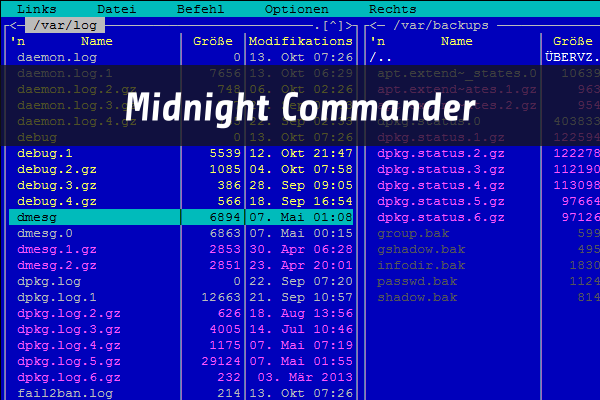Click the /var/backups path header

[441, 25]
